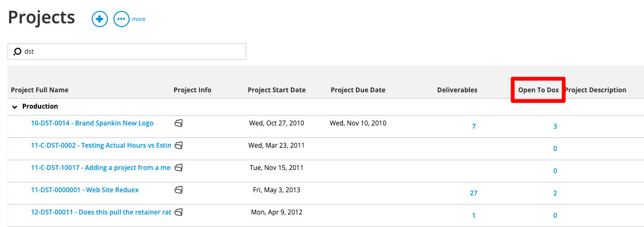
Task: Open the more options ellipsis icon
Action: point(122,19)
